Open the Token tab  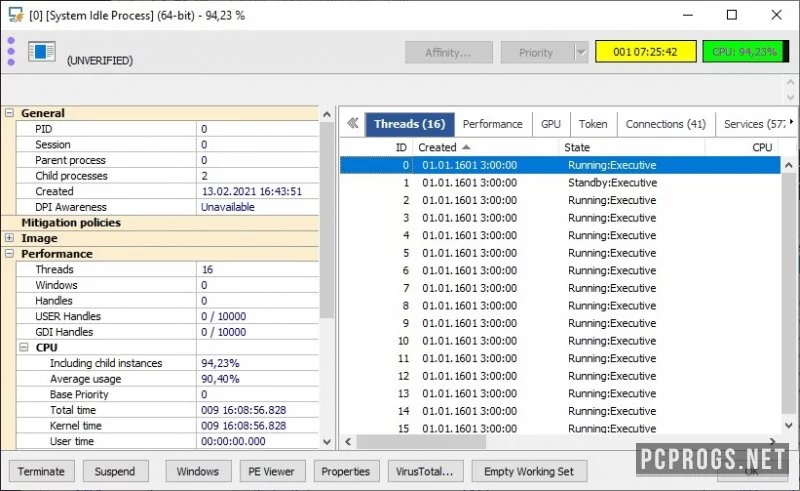pos(593,124)
